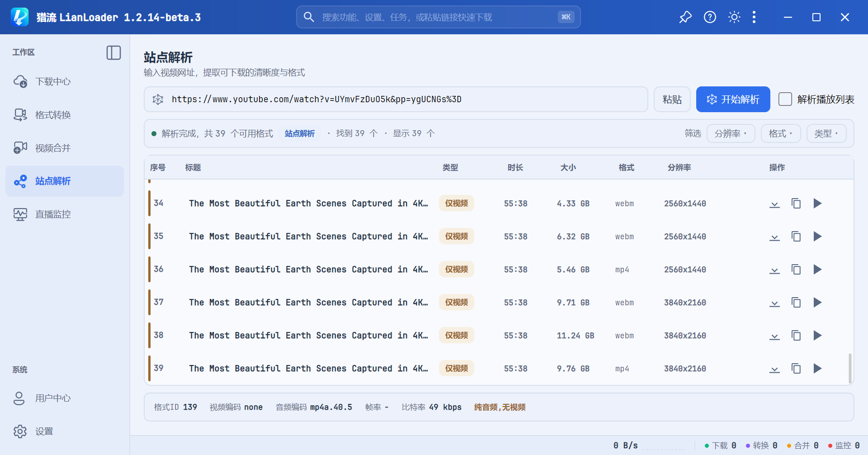Image resolution: width=868 pixels, height=455 pixels.
Task: Open 视频合并 in the sidebar
Action: 65,148
